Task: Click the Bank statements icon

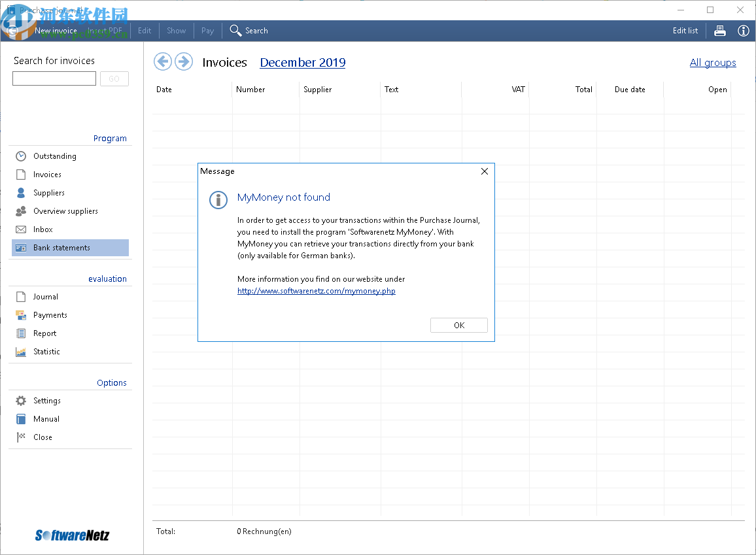Action: (x=21, y=248)
